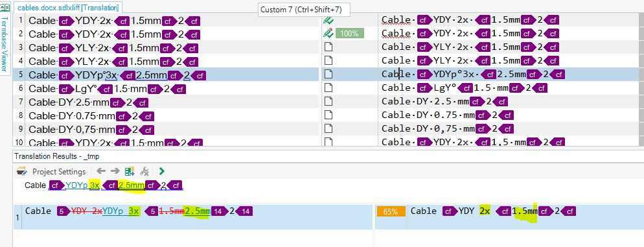Open Project Settings in Translation Results
Viewport: 644px width, 247px height.
(52, 171)
